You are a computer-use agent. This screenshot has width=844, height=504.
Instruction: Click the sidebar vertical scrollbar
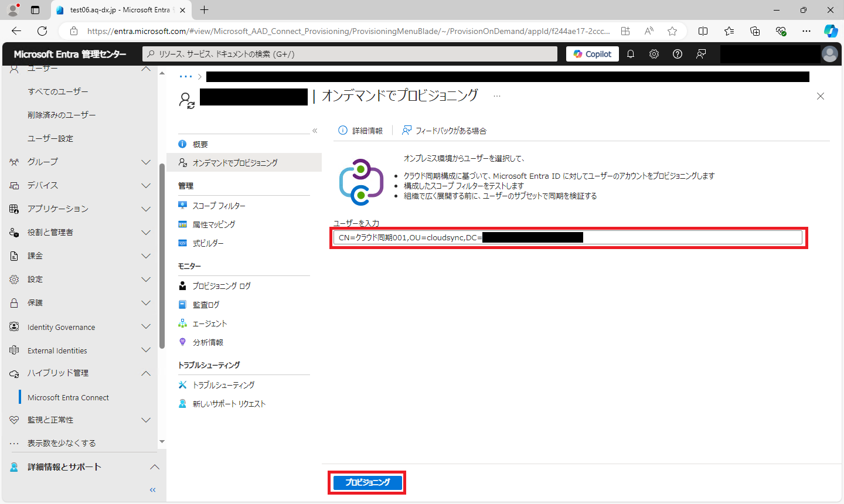[x=162, y=256]
